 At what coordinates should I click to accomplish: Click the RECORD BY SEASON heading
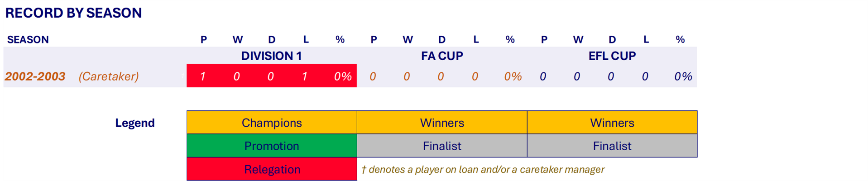[73, 13]
